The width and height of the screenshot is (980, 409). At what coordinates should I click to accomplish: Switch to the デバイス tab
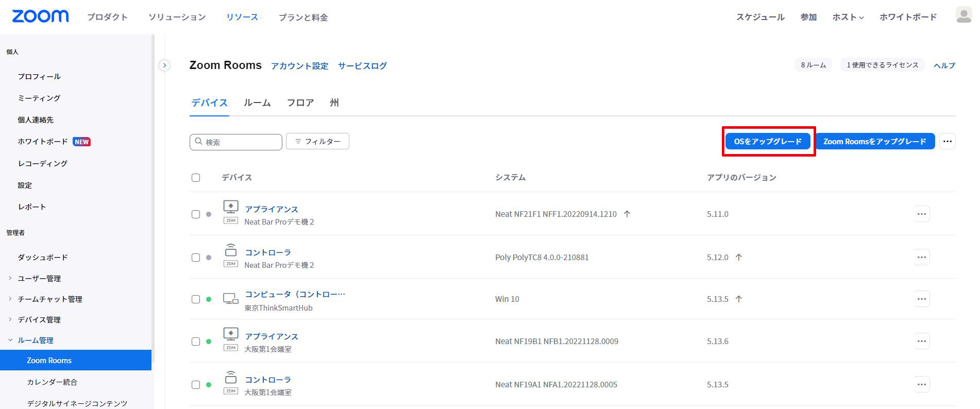click(x=209, y=103)
